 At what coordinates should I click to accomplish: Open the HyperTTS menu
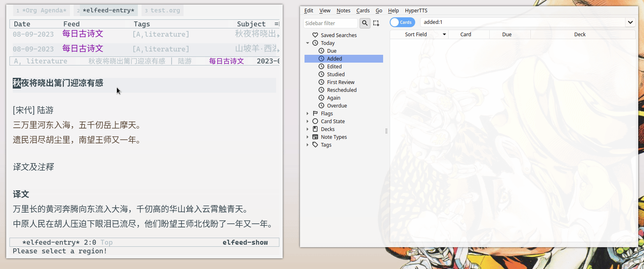tap(416, 10)
